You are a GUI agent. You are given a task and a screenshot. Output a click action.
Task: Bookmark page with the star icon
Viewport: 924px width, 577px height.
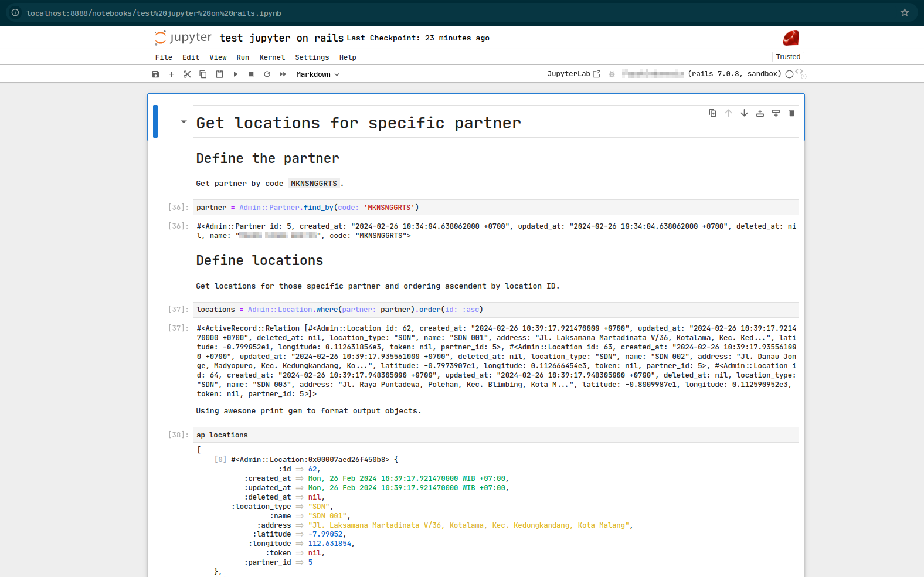[x=905, y=12]
